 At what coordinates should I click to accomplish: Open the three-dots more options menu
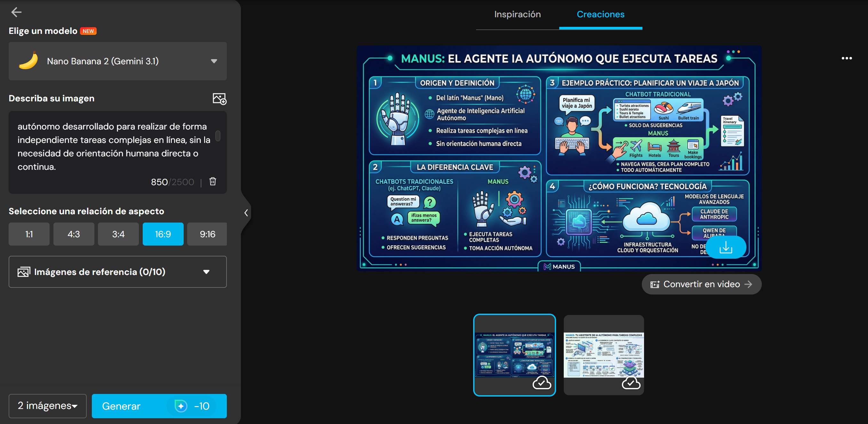click(847, 58)
